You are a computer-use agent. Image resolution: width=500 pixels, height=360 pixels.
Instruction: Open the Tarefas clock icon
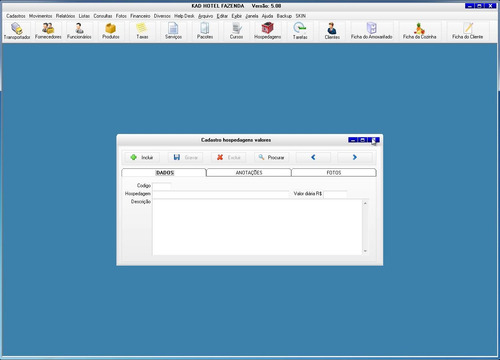[x=300, y=31]
